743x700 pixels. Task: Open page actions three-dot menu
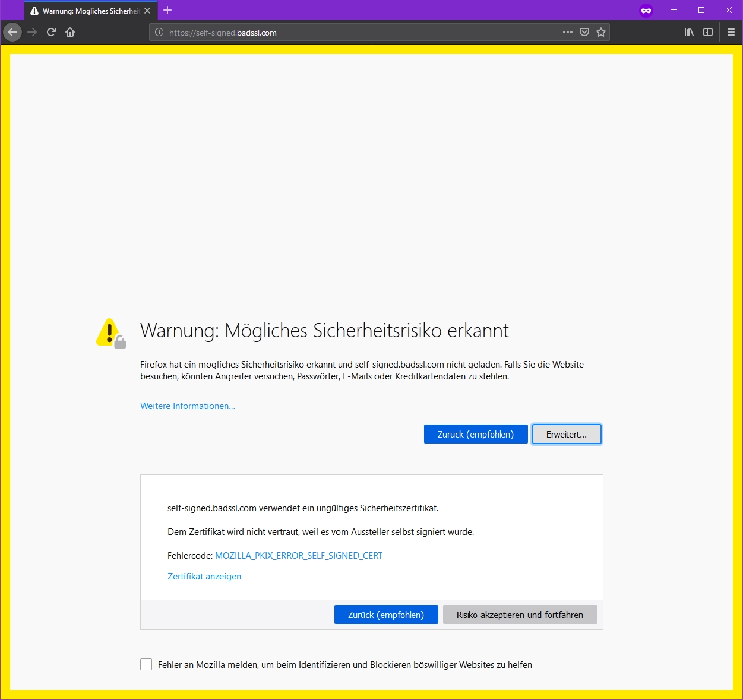point(568,32)
